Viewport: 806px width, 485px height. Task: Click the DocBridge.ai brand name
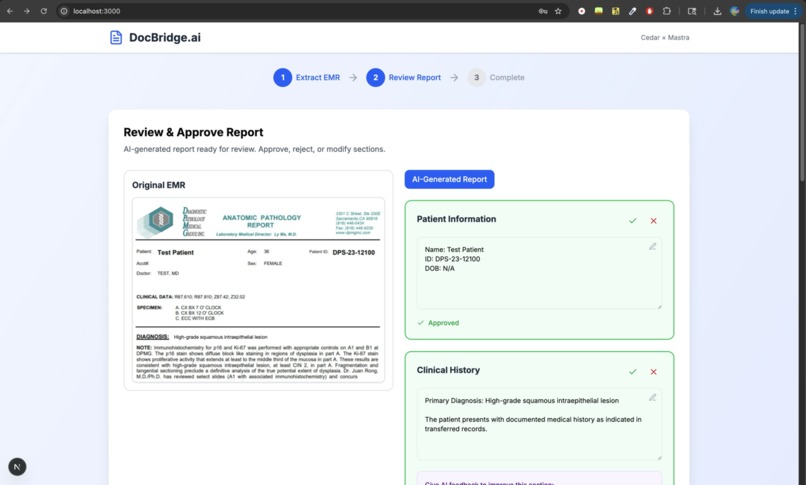tap(164, 38)
